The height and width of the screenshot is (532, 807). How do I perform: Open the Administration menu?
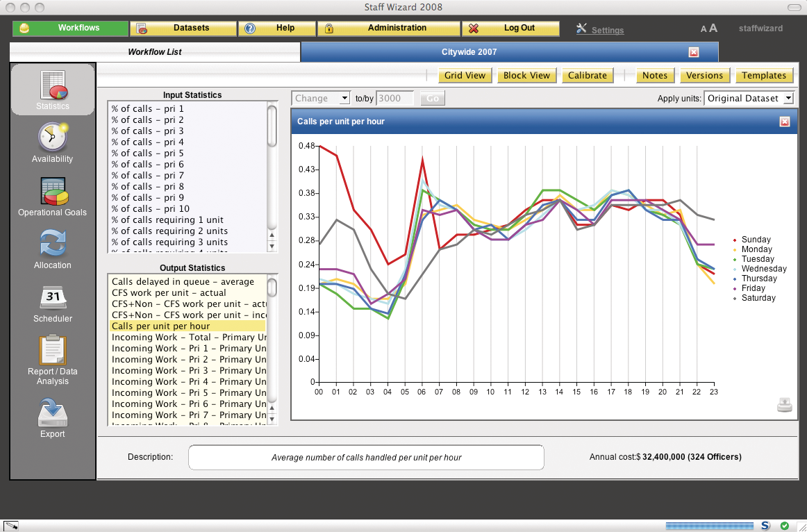(389, 28)
